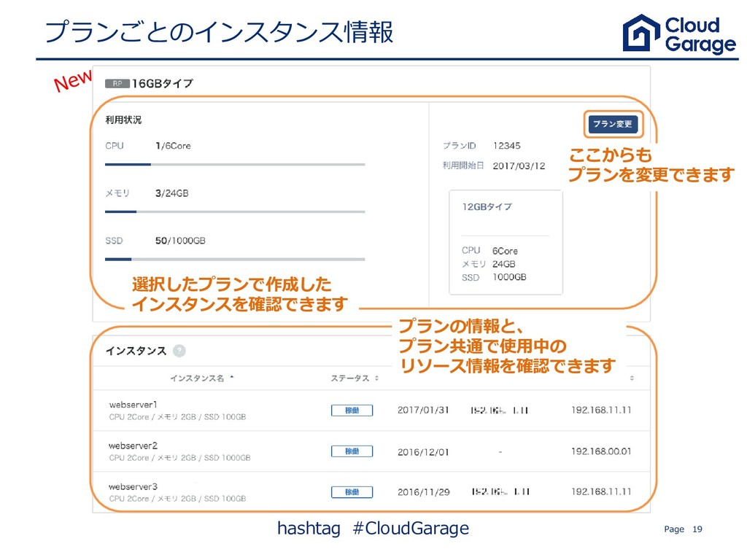Open the webserver3 instance row name
Viewport: 747px width, 560px height.
[133, 486]
